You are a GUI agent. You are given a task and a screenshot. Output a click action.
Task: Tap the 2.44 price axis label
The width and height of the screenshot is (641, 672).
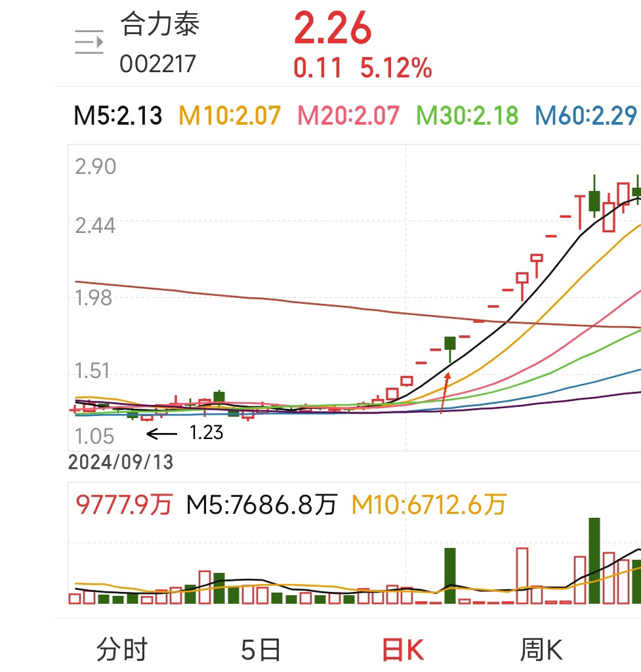click(x=95, y=226)
